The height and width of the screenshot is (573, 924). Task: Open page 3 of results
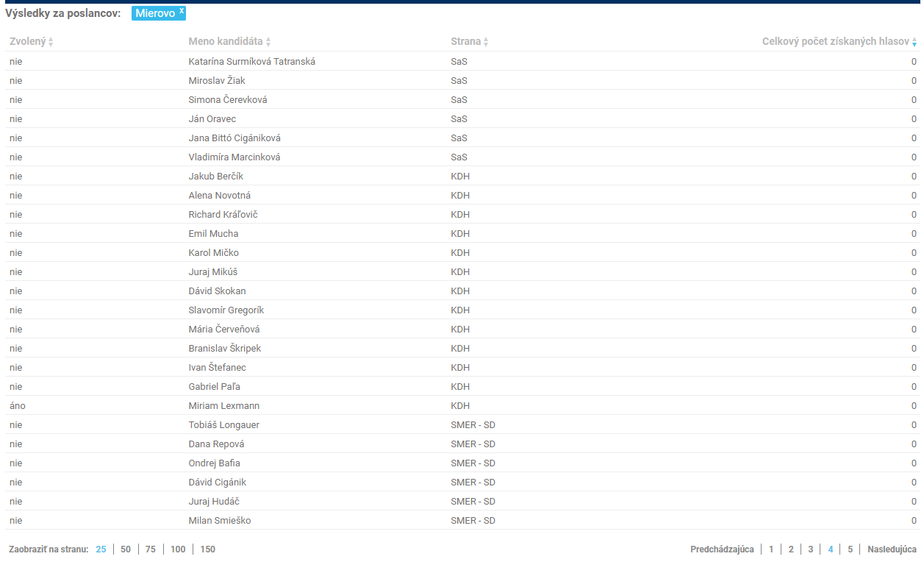[x=811, y=549]
